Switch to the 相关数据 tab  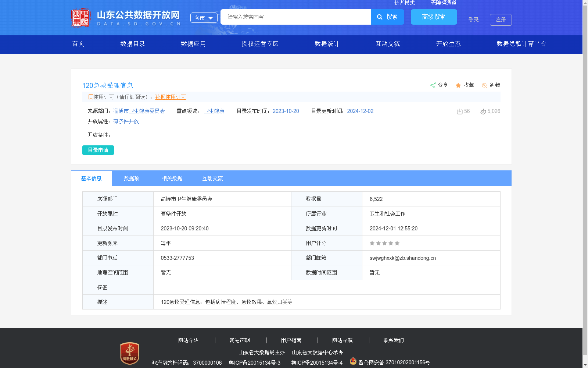click(172, 178)
